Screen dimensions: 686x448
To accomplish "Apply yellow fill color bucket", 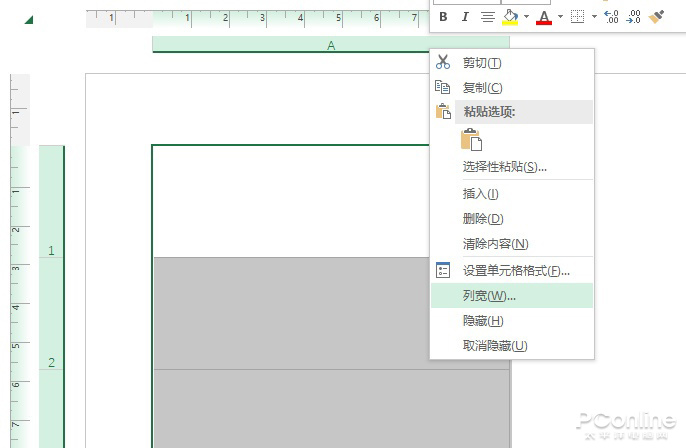I will [510, 17].
